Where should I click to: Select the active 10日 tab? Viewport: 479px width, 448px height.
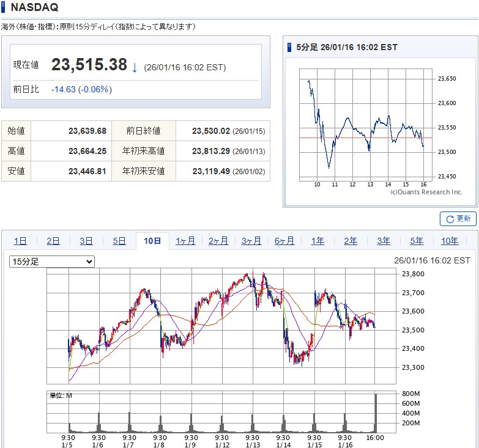[152, 241]
